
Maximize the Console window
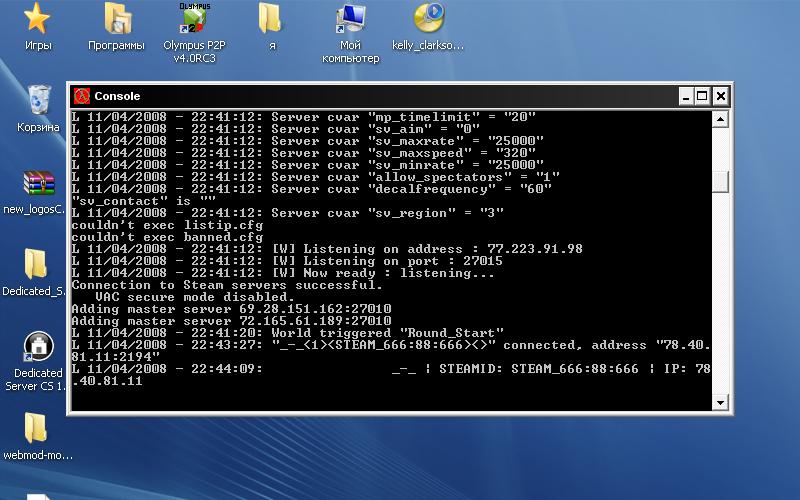pyautogui.click(x=702, y=96)
